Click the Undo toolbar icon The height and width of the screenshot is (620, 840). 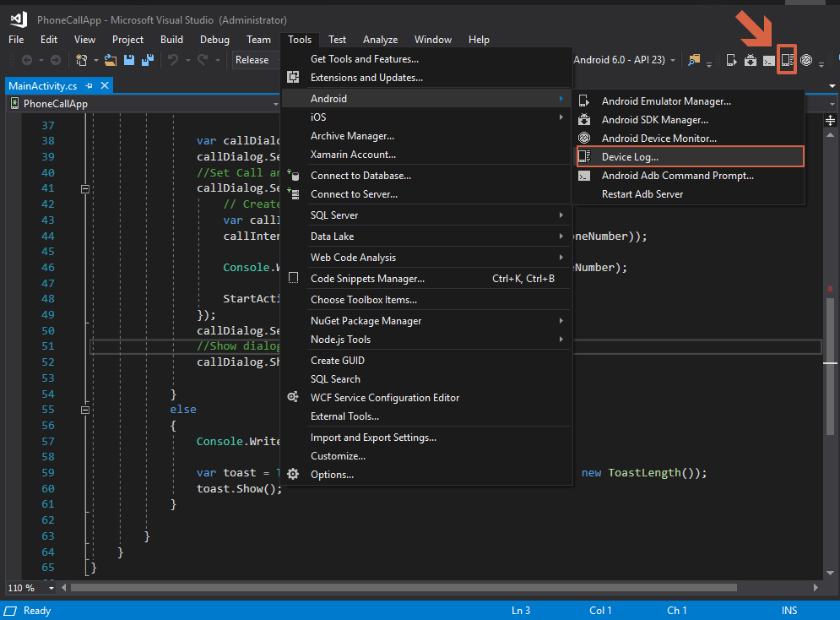172,60
